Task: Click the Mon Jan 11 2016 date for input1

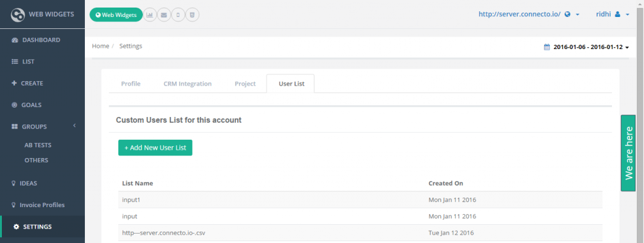Action: click(x=452, y=200)
